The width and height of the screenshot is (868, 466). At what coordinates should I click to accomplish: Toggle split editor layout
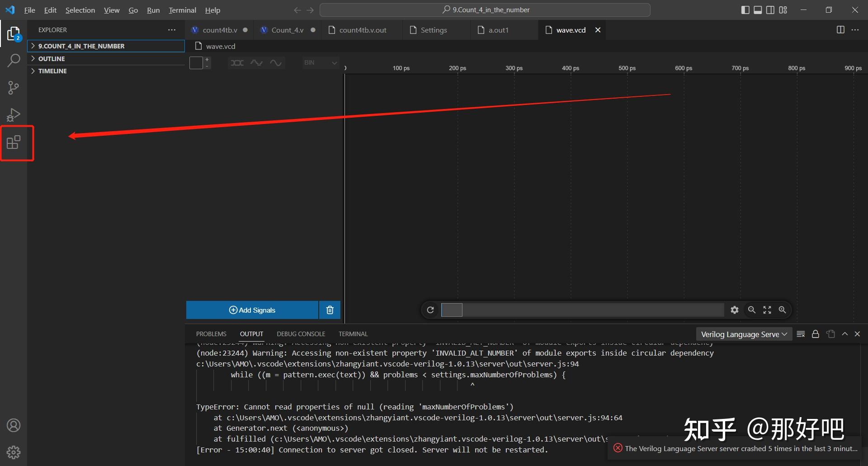[x=840, y=29]
